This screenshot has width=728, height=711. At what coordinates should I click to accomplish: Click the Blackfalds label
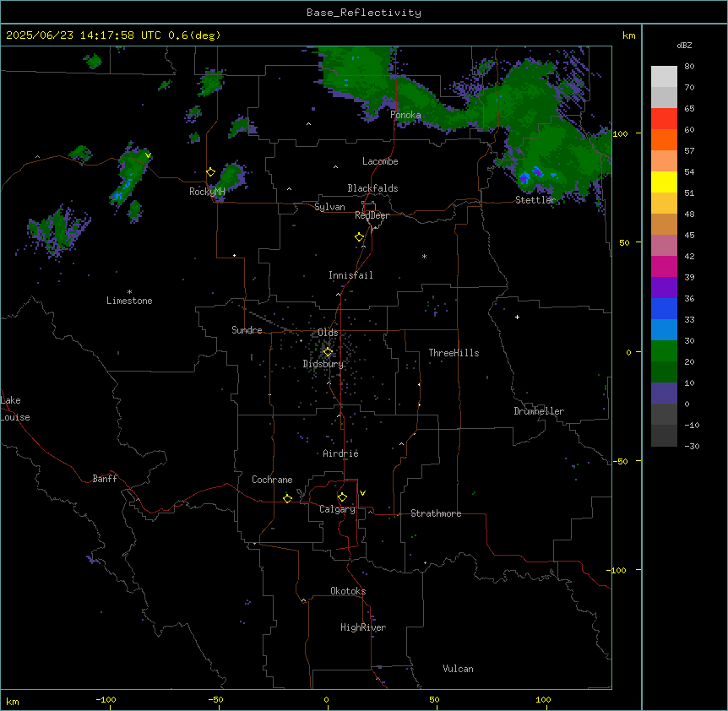[372, 188]
